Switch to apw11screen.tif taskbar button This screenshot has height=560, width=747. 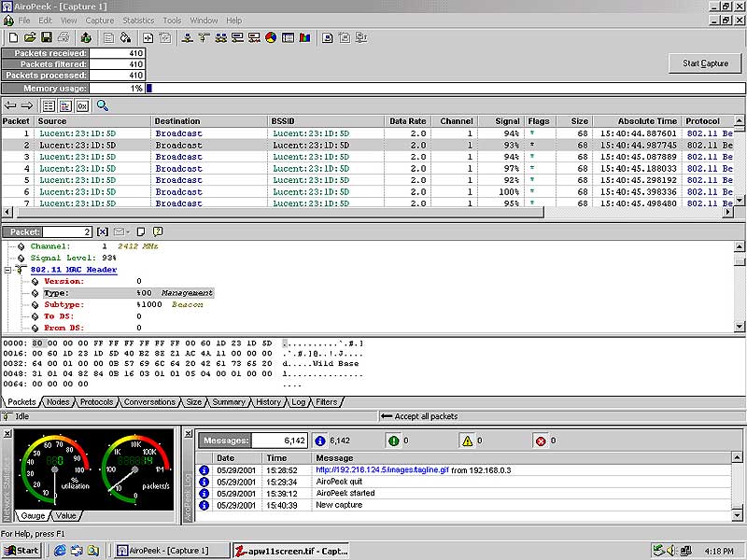click(291, 551)
